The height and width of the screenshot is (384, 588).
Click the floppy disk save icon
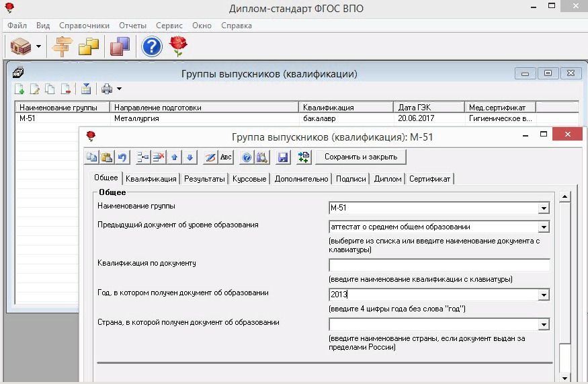283,157
